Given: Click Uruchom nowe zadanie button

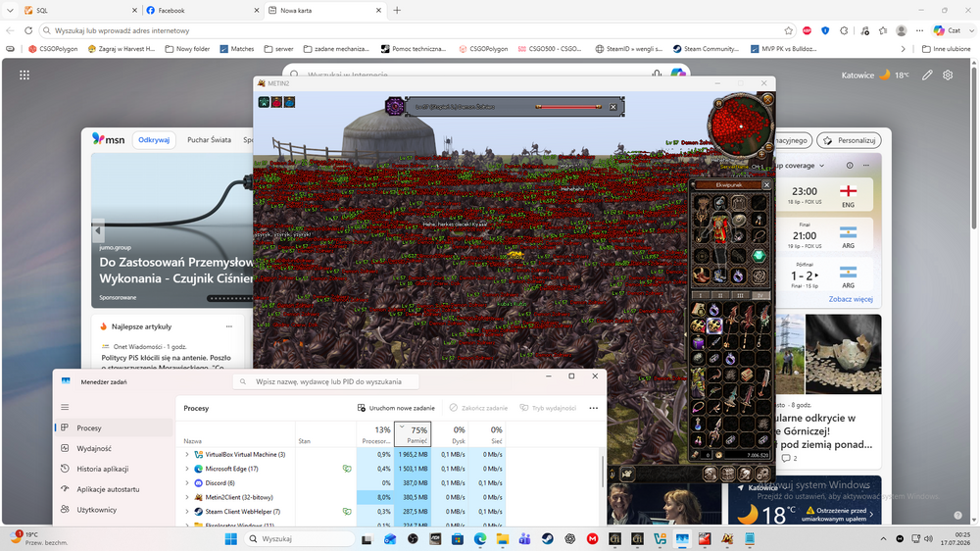Looking at the screenshot, I should pyautogui.click(x=396, y=408).
